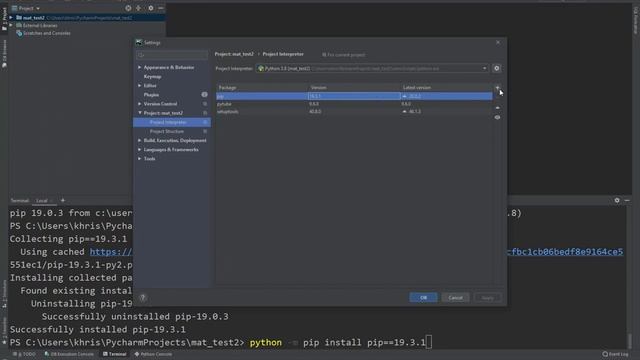Click the Package column header
The width and height of the screenshot is (640, 360).
coord(262,88)
